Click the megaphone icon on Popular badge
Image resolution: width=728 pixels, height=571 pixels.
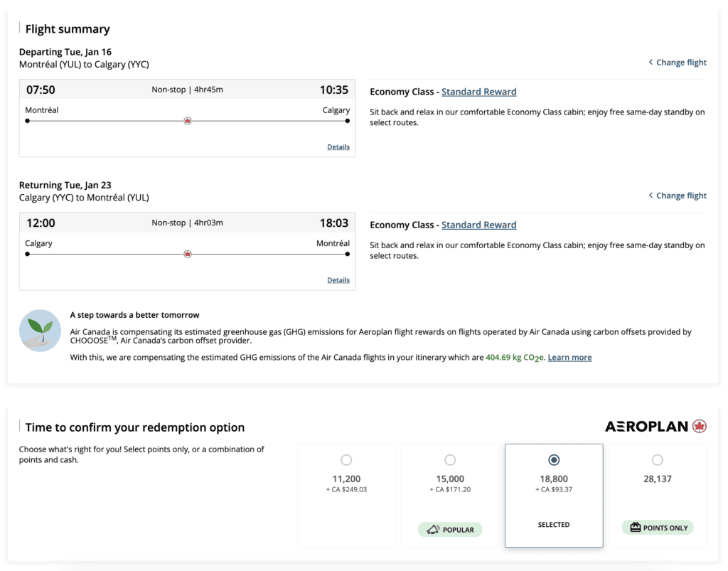tap(433, 530)
